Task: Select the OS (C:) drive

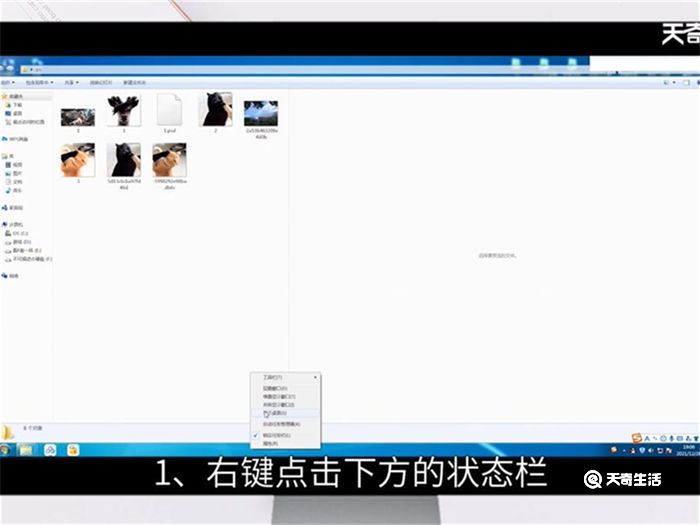Action: click(x=17, y=233)
